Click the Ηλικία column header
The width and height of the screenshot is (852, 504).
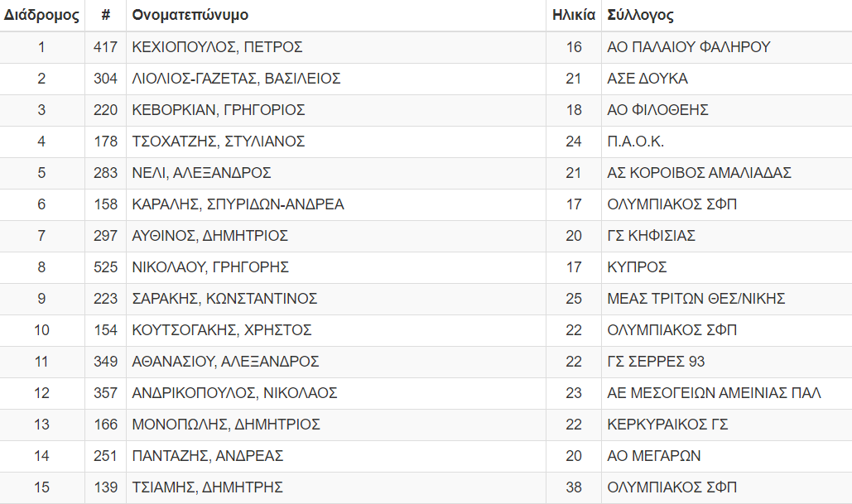574,15
